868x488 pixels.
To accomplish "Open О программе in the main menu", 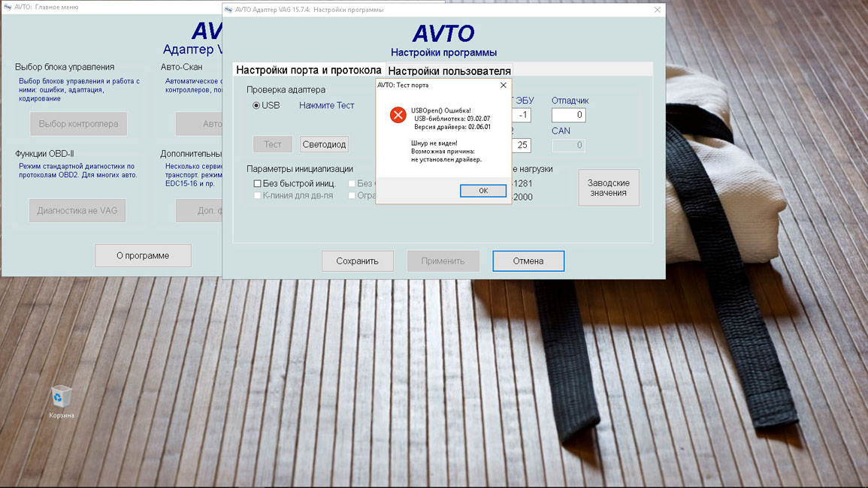I will [x=143, y=255].
